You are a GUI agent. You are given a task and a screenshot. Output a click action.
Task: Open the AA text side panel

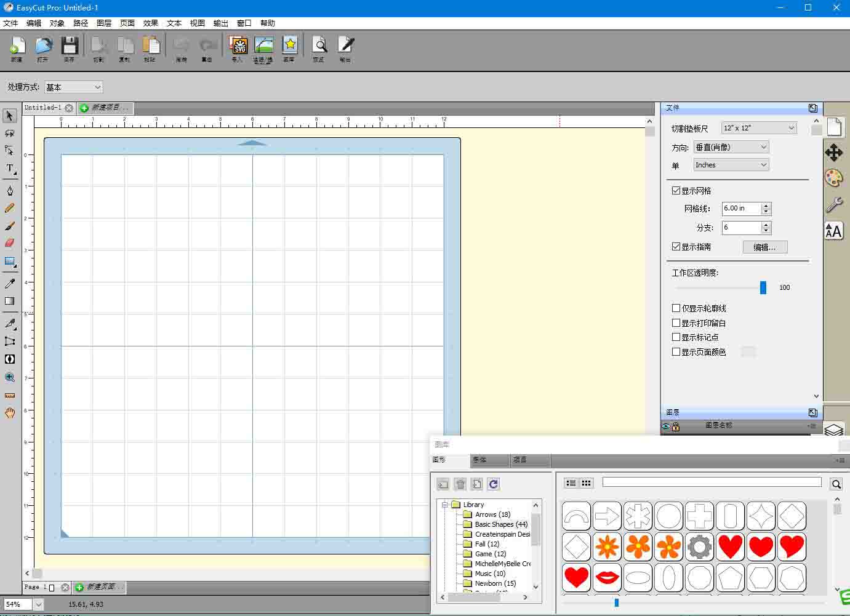(x=834, y=231)
